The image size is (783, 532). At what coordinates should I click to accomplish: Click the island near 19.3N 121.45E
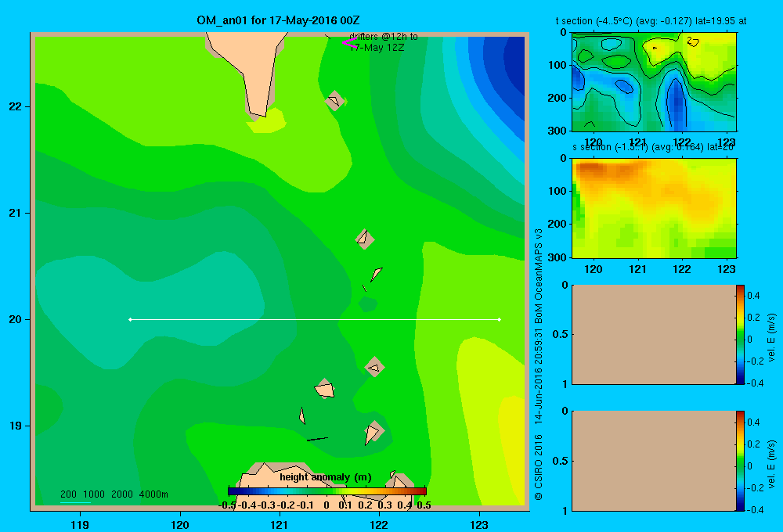coord(325,389)
